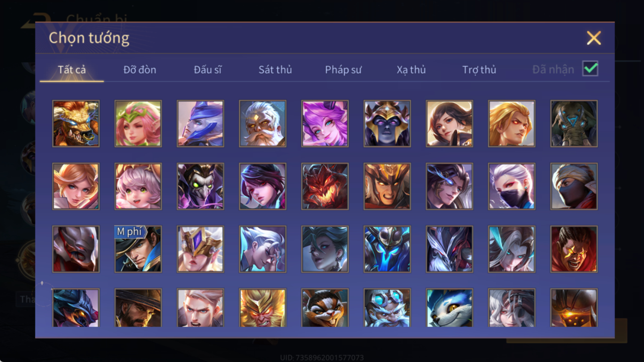This screenshot has width=644, height=362.
Task: Choose the cowboy hat bearded hero thumbnail
Action: (x=138, y=308)
